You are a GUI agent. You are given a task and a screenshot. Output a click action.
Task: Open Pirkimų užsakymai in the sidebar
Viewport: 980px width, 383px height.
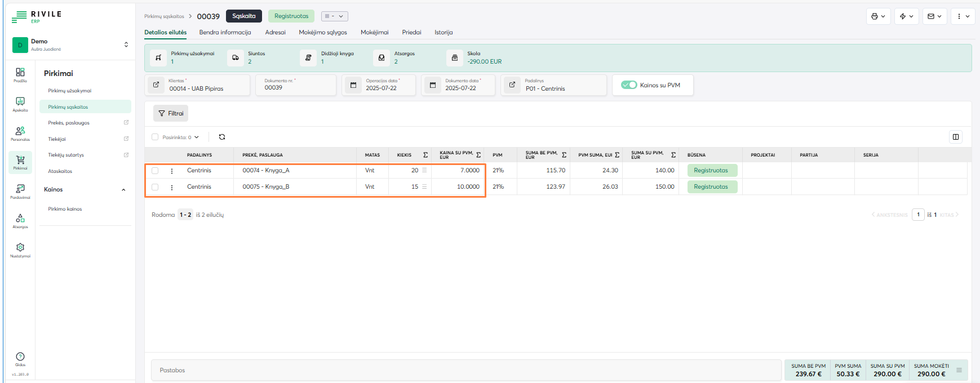pos(69,91)
